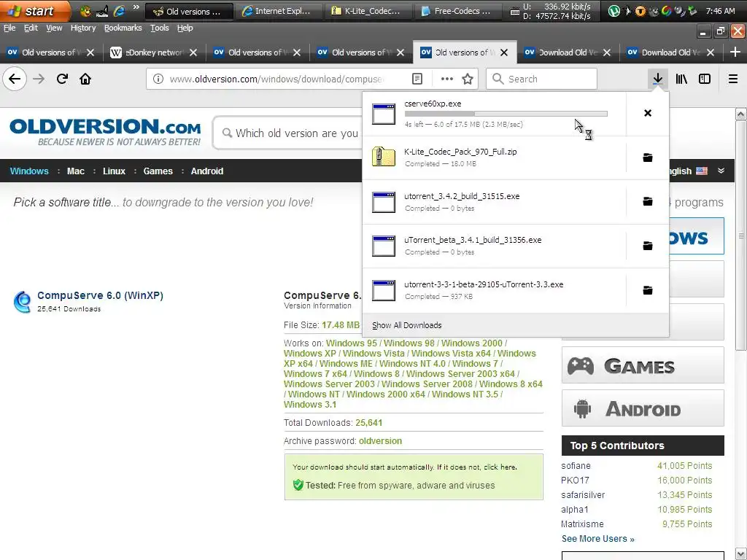Viewport: 747px width, 560px height.
Task: Cancel the cserve60xp.exe download
Action: coord(648,113)
